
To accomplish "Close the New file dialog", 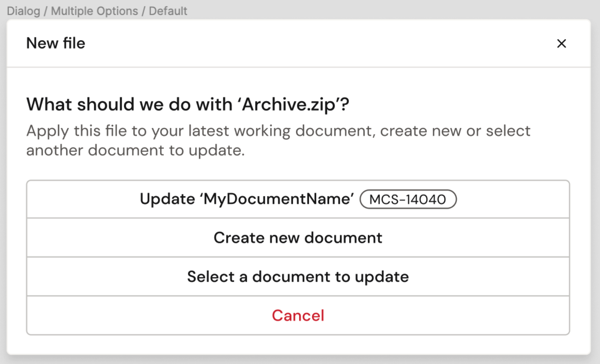I will pos(561,43).
